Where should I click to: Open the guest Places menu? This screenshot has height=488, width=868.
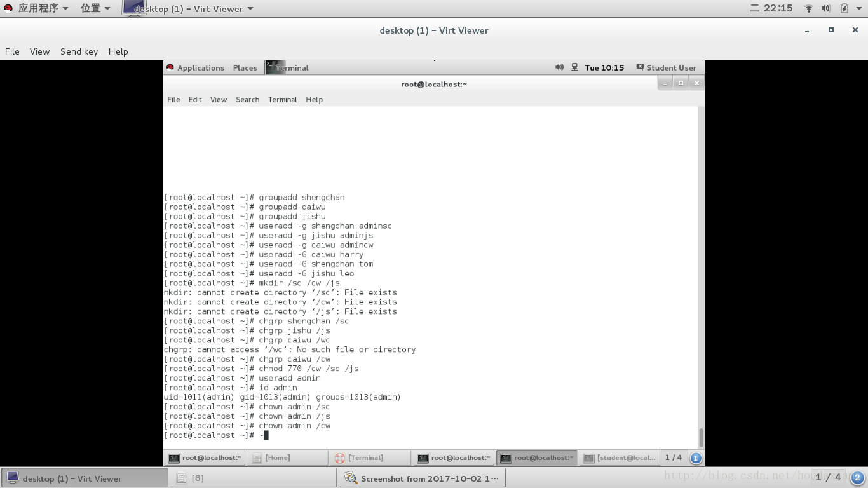tap(245, 67)
